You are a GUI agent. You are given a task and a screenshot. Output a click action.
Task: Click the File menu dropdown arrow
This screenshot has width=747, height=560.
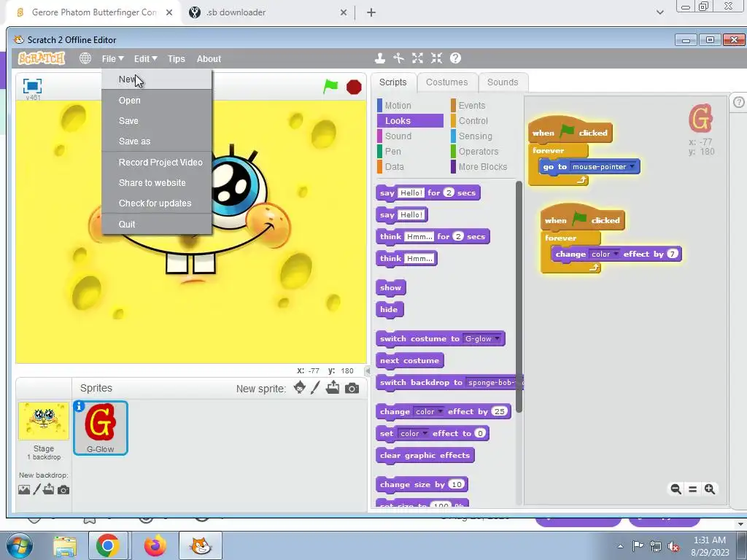tap(121, 58)
